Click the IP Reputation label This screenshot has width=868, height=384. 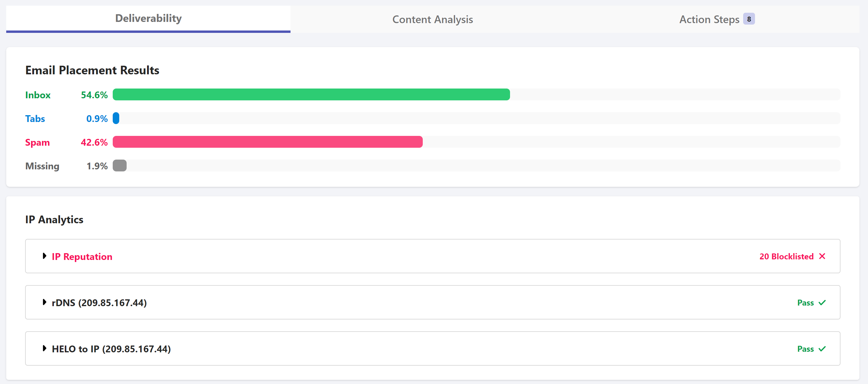click(82, 257)
